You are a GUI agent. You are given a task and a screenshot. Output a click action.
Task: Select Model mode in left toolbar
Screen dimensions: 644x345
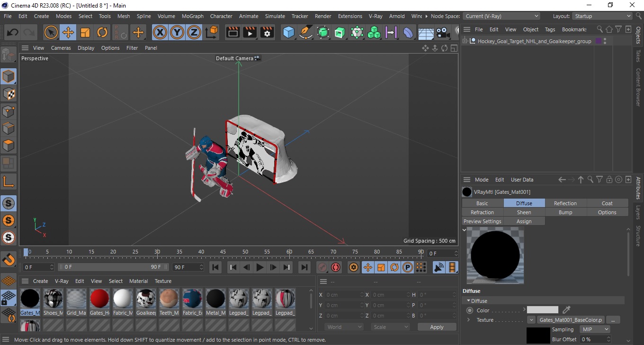[x=9, y=76]
